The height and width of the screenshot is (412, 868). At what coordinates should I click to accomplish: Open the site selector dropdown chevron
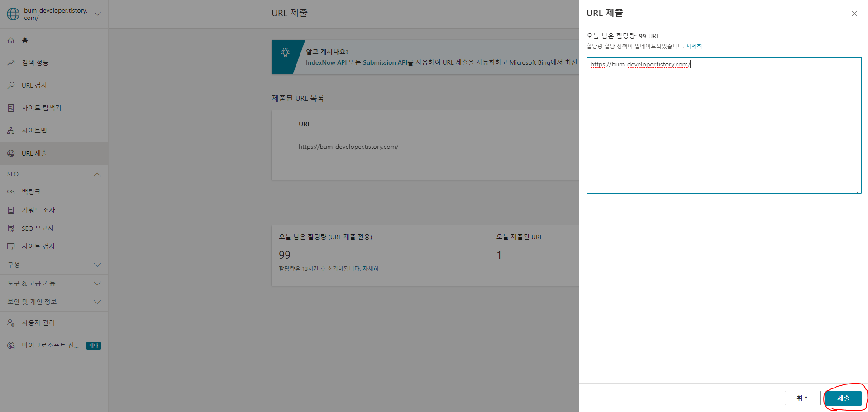pos(97,14)
